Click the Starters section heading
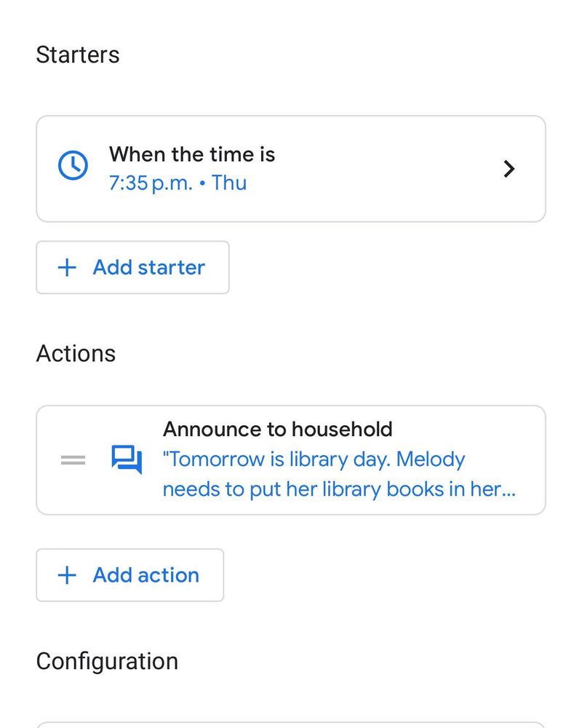The height and width of the screenshot is (728, 582). click(78, 55)
